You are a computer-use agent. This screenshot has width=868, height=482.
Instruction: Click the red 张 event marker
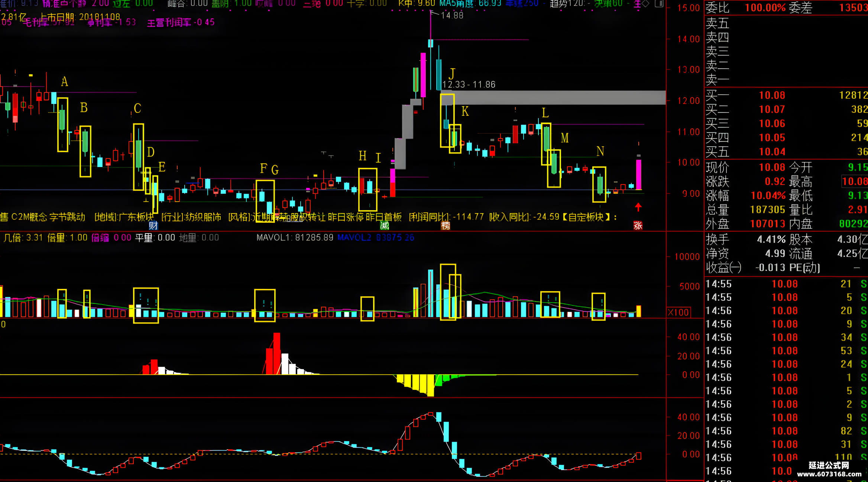point(638,225)
